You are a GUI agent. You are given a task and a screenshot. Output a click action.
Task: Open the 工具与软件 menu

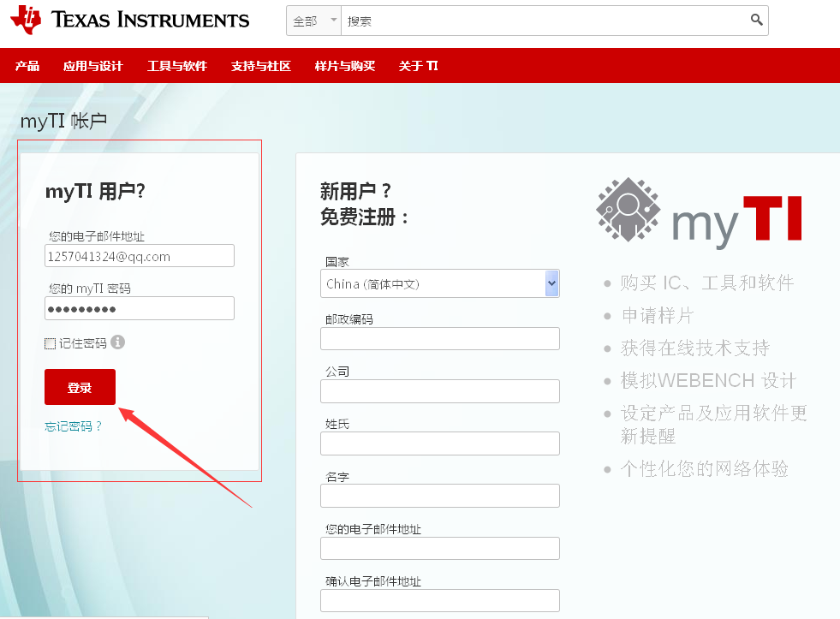click(176, 64)
